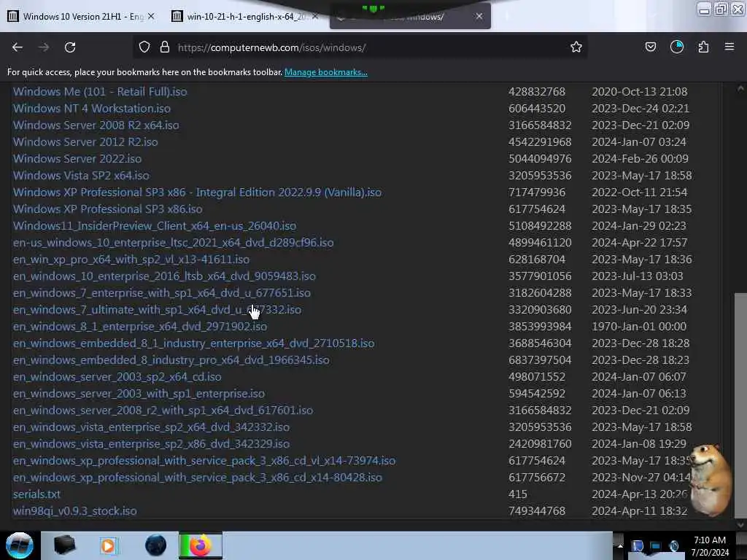Download en_windows_vista_enterprise_sp2_x86 iso
Screen dimensions: 747x560
point(151,444)
